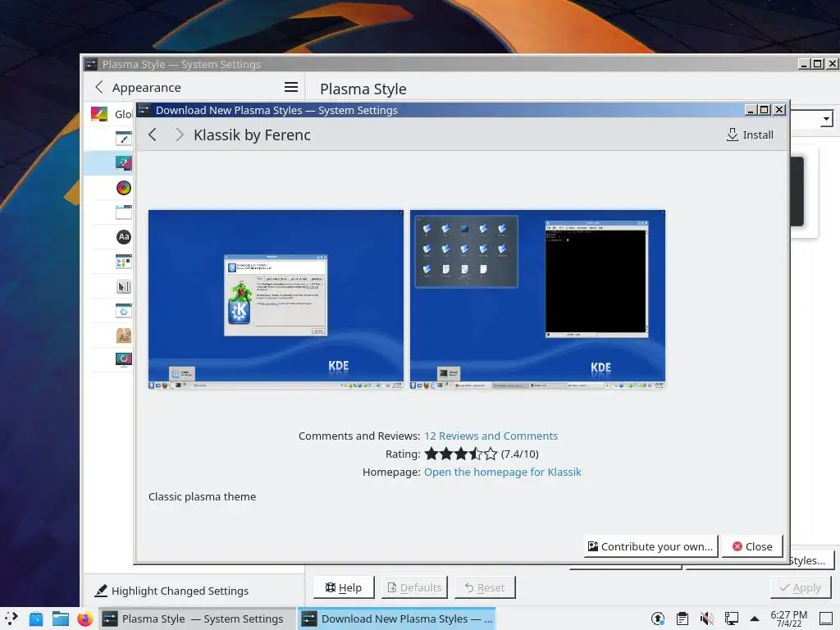This screenshot has width=840, height=630.
Task: Open the 12 Reviews and Comments link
Action: 491,436
